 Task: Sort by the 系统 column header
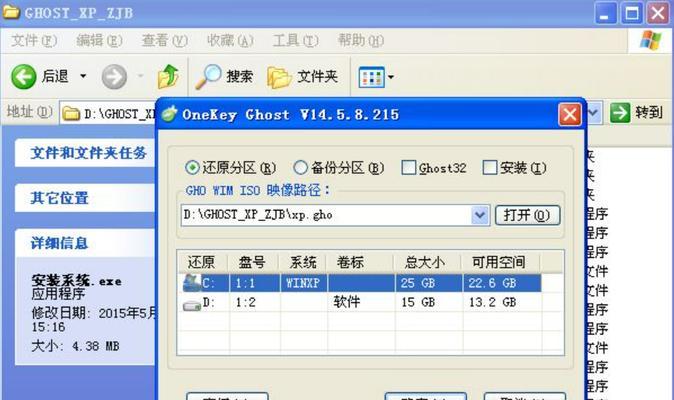coord(303,262)
